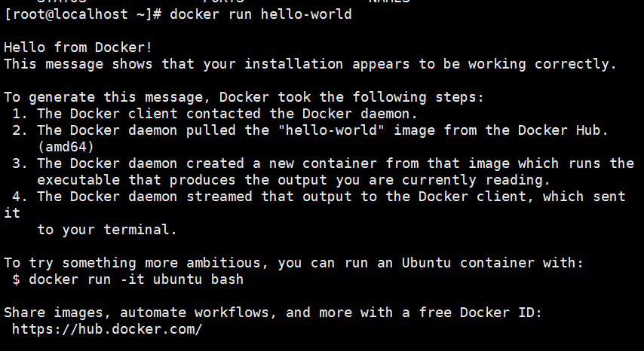Click the "docker run hello-world" command text
The image size is (644, 351).
[261, 14]
